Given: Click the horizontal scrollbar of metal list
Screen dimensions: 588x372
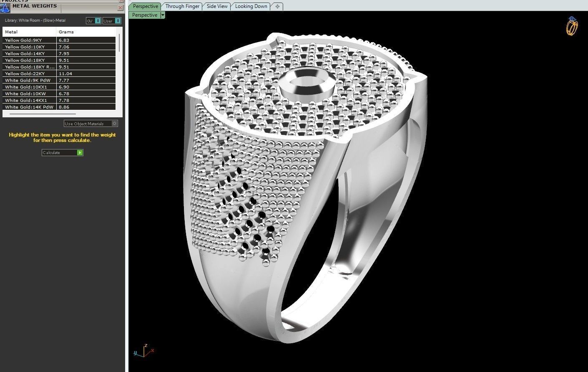Looking at the screenshot, I should click(43, 114).
